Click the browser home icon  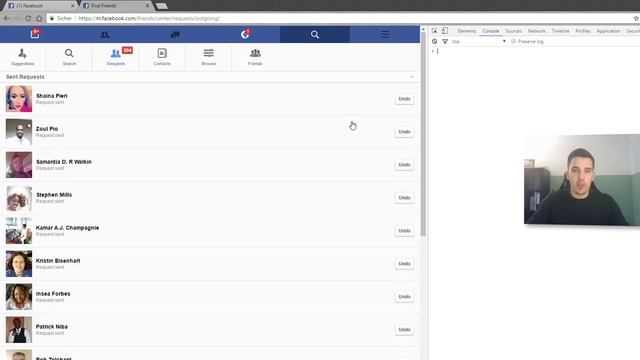[39, 18]
